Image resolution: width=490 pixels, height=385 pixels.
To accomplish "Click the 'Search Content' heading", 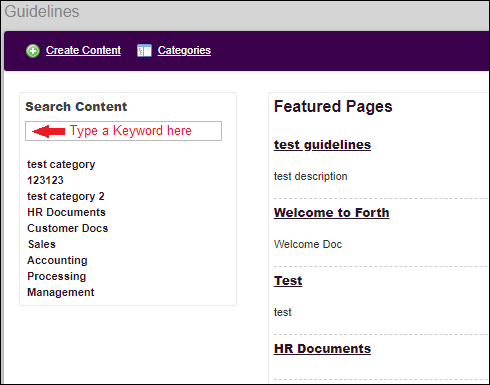I will 76,107.
